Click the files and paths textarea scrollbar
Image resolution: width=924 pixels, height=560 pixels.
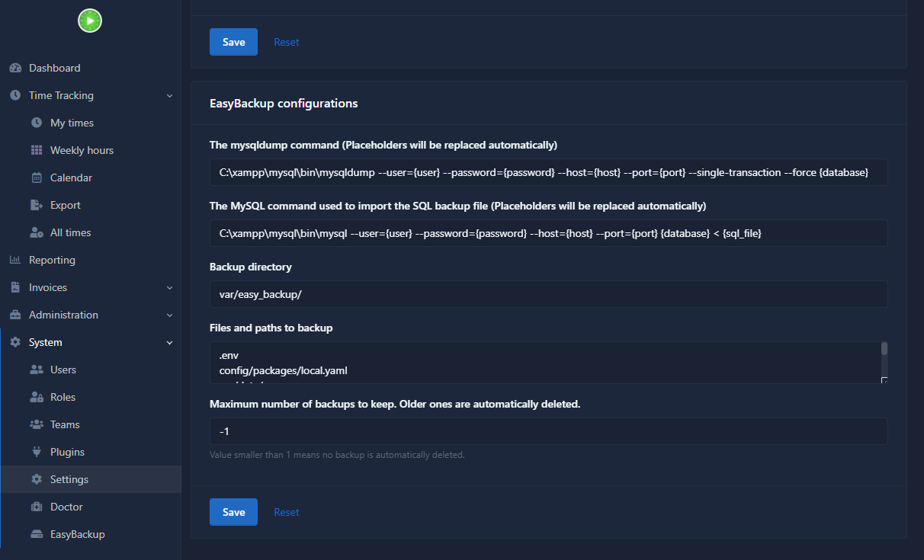point(884,350)
